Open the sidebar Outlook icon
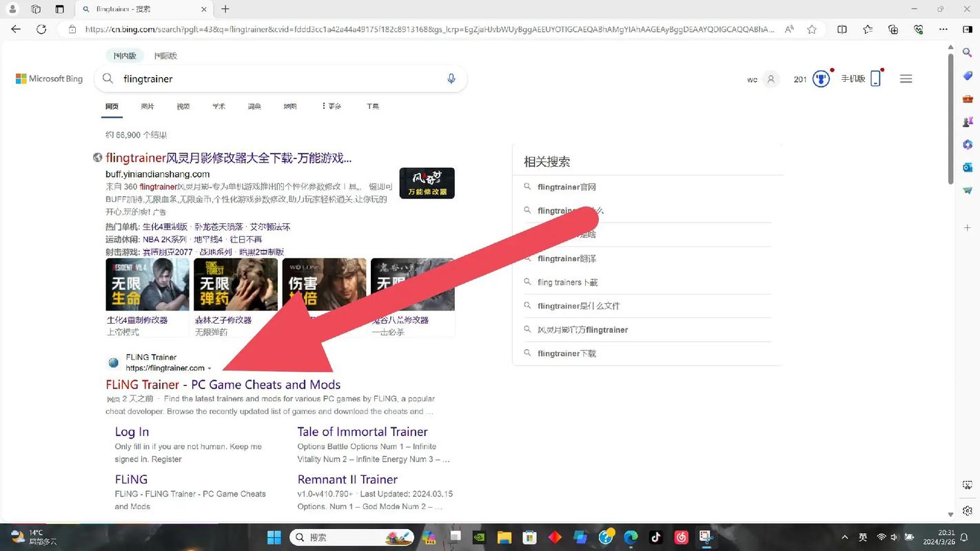The height and width of the screenshot is (551, 980). [968, 167]
